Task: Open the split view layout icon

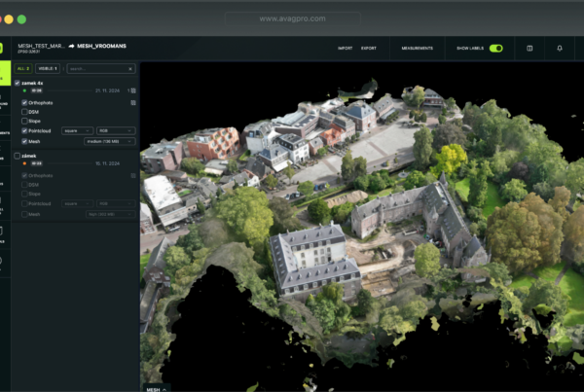Action: 529,48
